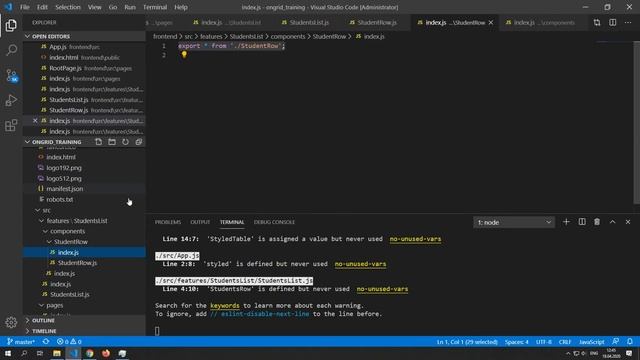The height and width of the screenshot is (360, 640).
Task: Click the editor vertical scrollbar
Action: click(x=637, y=122)
